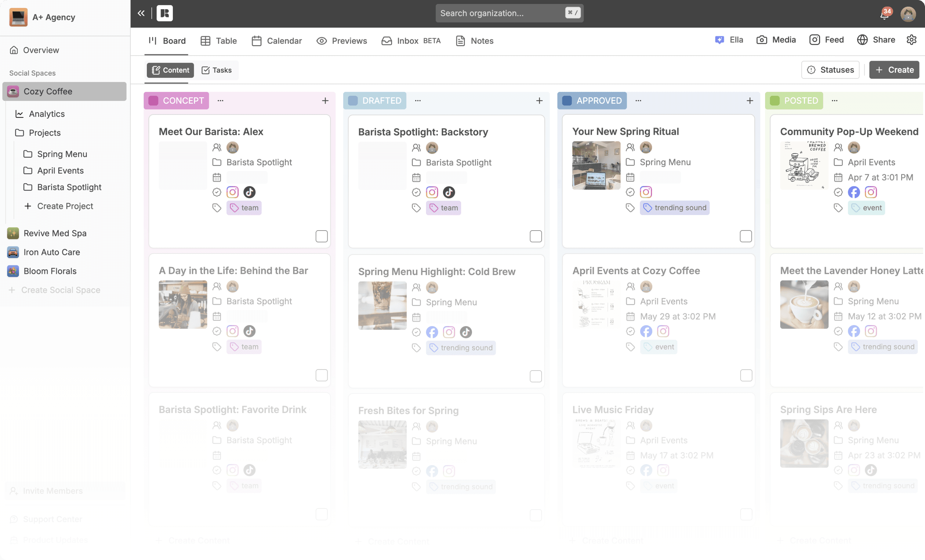
Task: Open the Feed view
Action: [x=827, y=40]
